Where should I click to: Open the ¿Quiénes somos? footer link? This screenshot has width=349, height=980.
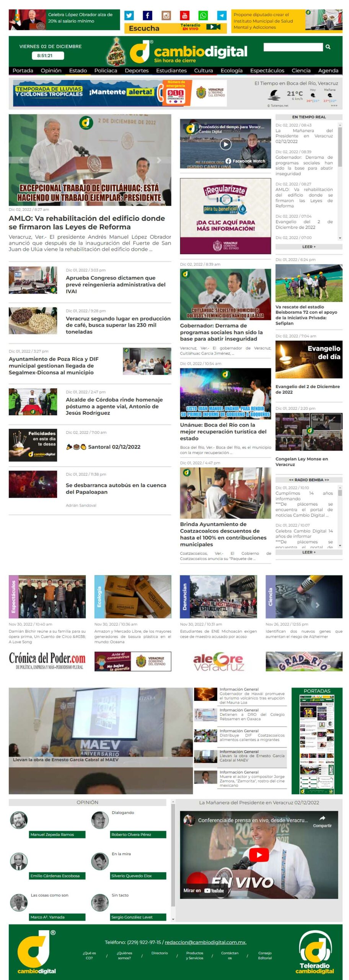[x=124, y=955]
